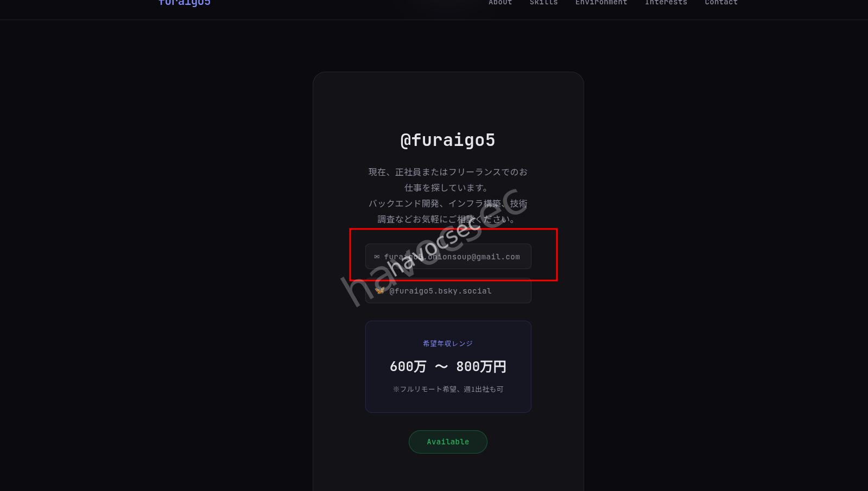868x491 pixels.
Task: Click the 現在、正社員または line of text
Action: point(448,172)
